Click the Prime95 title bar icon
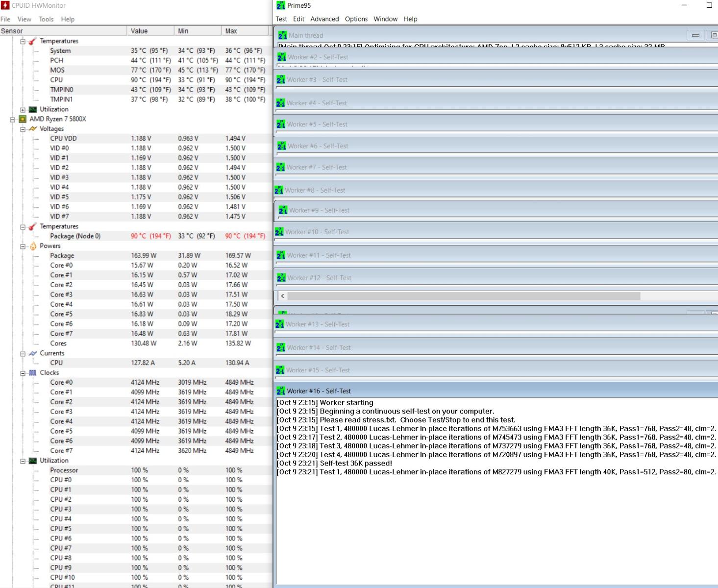 (x=281, y=5)
